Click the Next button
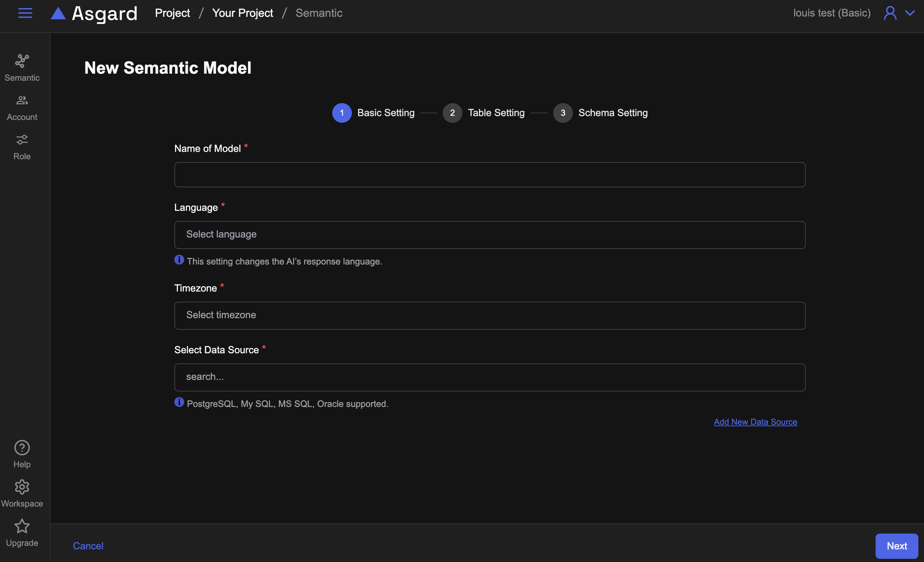 [896, 546]
